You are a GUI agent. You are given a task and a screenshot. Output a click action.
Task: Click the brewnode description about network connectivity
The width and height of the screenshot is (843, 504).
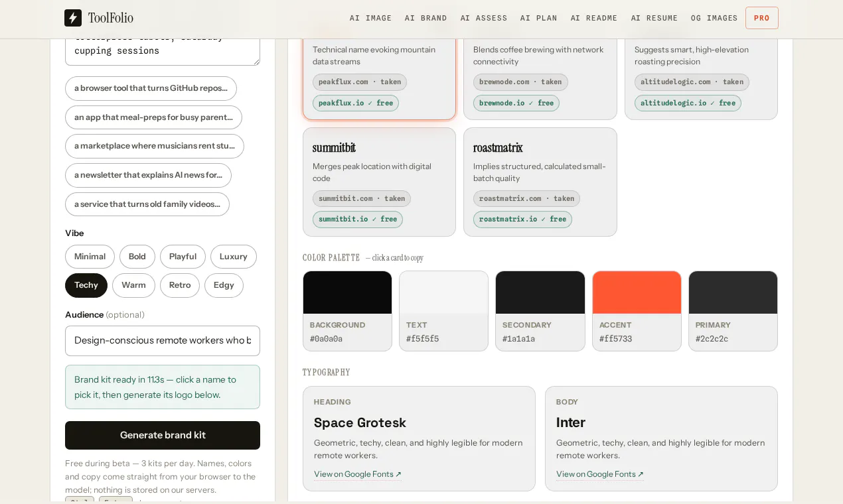tap(538, 56)
